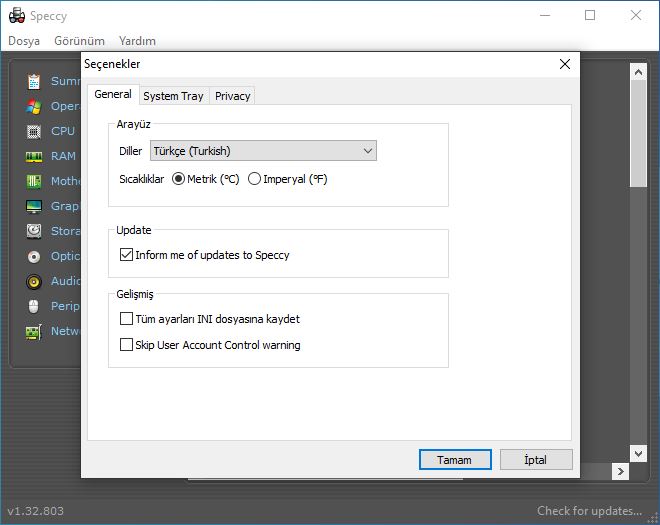The height and width of the screenshot is (525, 660).
Task: Select the Audio speaker icon
Action: click(34, 282)
